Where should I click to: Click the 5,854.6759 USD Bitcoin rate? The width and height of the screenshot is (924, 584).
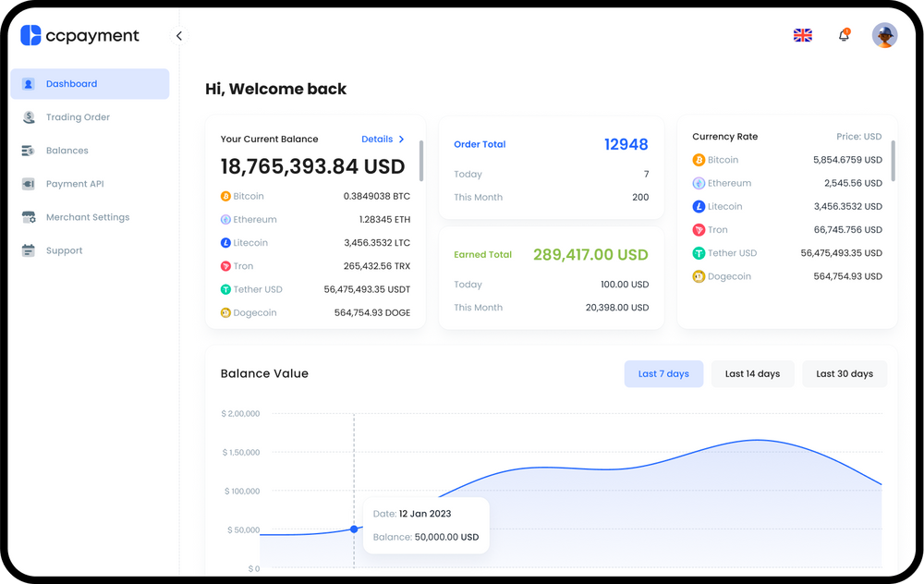847,160
